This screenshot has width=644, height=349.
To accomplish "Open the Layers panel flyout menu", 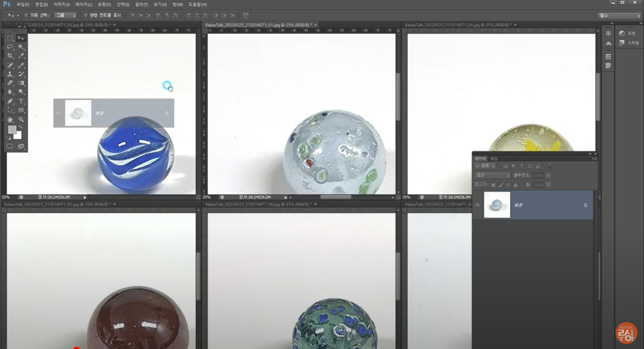I will [594, 159].
